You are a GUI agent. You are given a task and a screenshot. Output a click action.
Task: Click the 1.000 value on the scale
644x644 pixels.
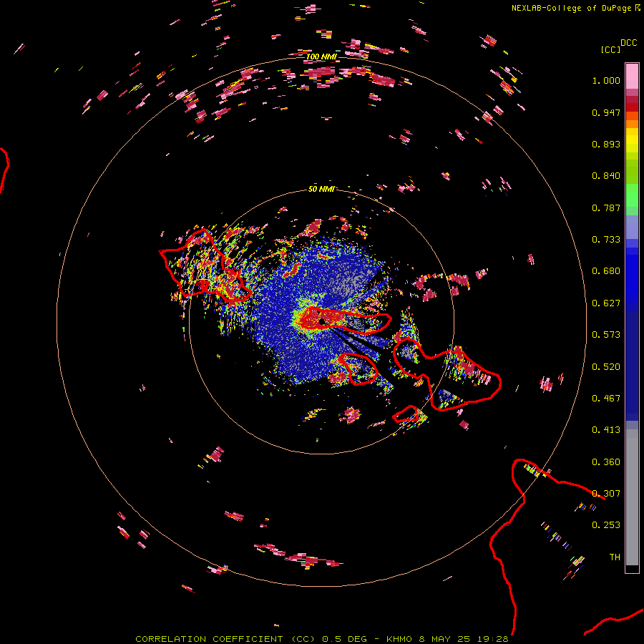pyautogui.click(x=606, y=80)
